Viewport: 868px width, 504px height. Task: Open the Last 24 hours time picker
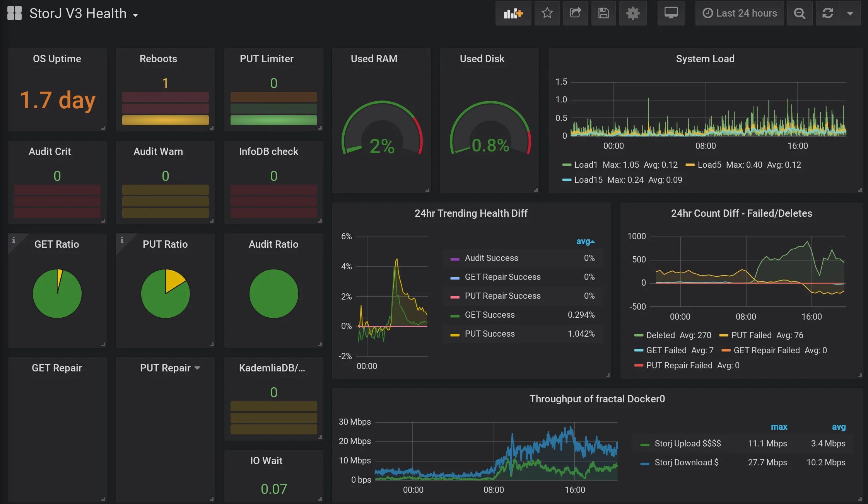click(x=739, y=14)
